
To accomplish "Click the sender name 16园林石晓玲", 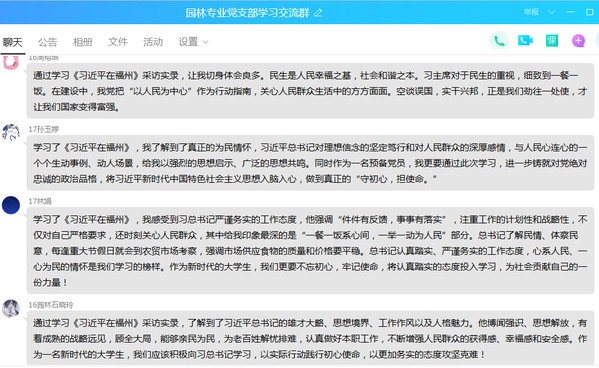I will pos(51,305).
